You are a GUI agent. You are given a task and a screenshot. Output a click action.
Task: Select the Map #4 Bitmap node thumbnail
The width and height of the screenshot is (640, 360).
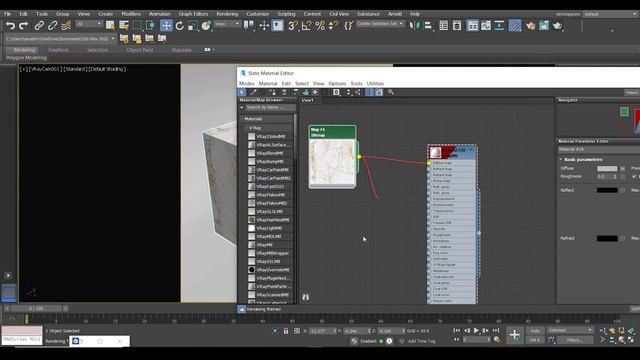[x=332, y=162]
